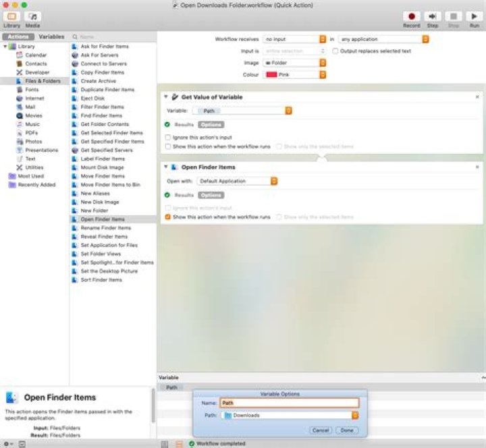Click Done in Variable Options
This screenshot has width=486, height=448.
[x=347, y=430]
